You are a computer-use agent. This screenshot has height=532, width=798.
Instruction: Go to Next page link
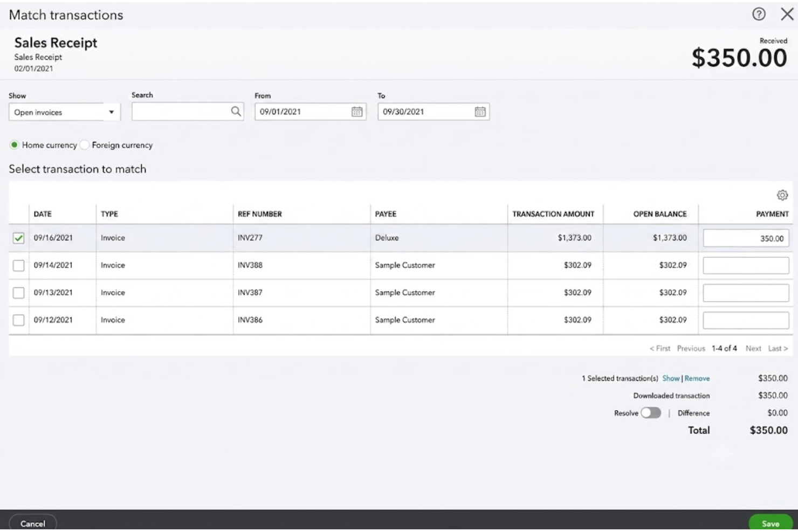(753, 349)
